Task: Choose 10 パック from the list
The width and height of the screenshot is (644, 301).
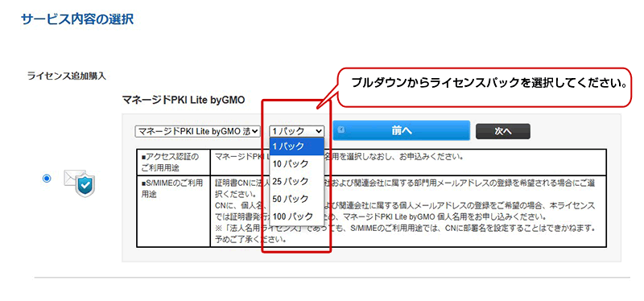Action: click(296, 164)
